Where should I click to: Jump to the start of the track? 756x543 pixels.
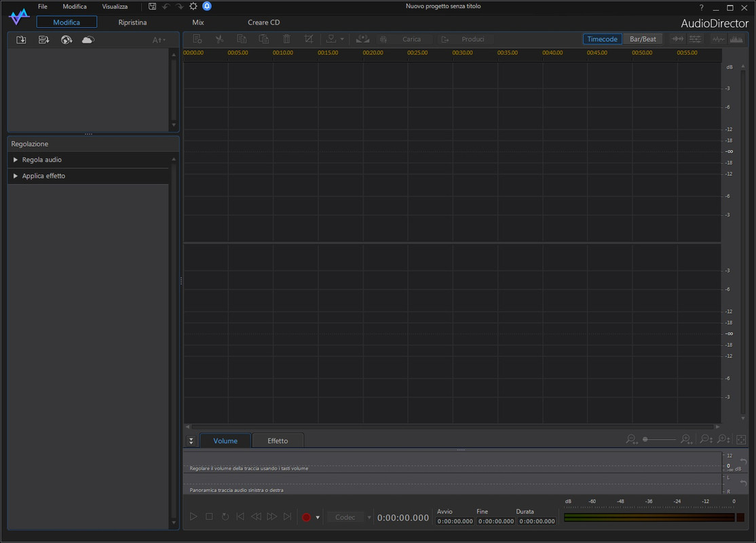[240, 517]
